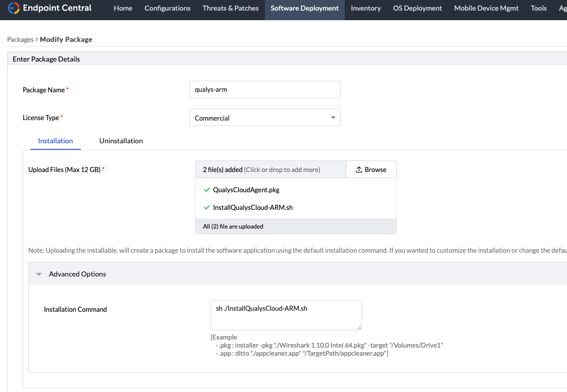Click the Browse button

pos(371,169)
